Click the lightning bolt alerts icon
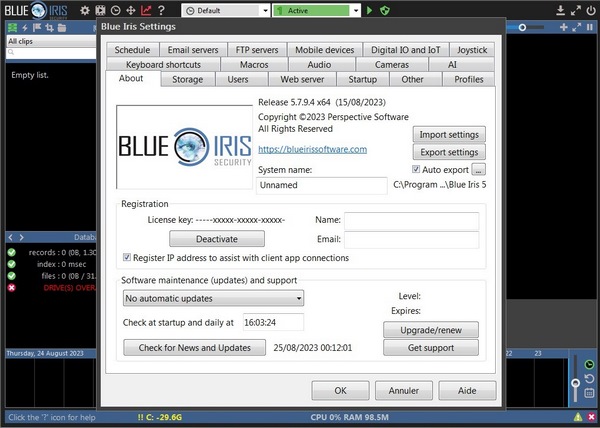 [25, 27]
